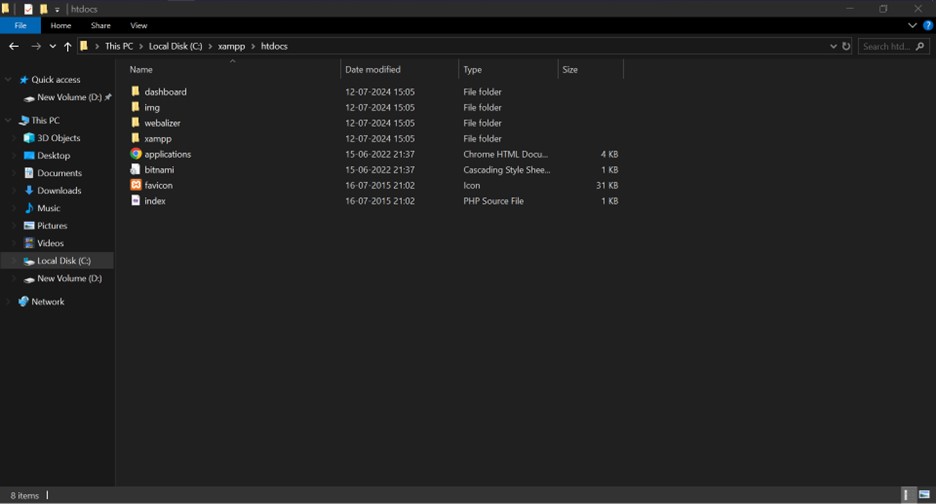Sort files by Date modified column
This screenshot has width=936, height=504.
pos(373,70)
